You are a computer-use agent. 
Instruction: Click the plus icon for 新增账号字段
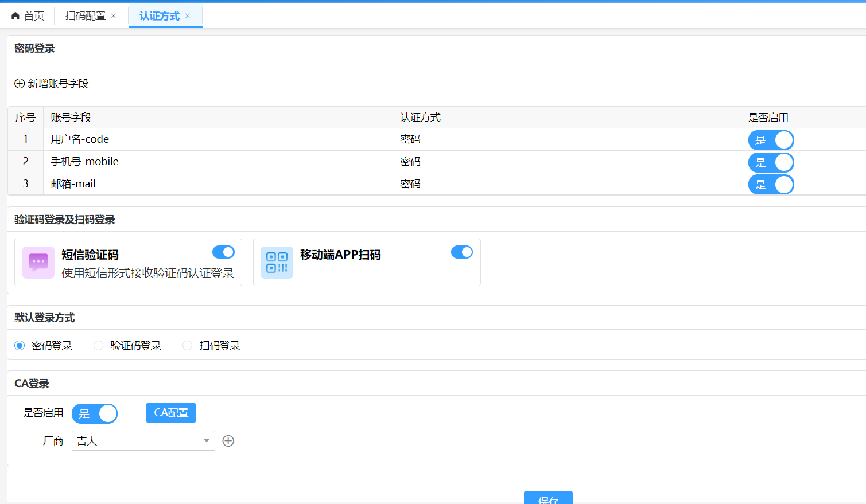[20, 84]
